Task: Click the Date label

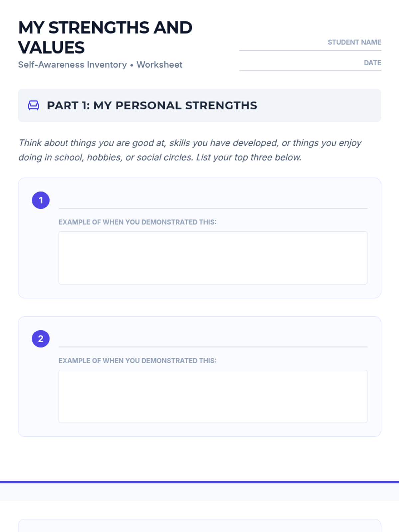Action: [x=372, y=63]
